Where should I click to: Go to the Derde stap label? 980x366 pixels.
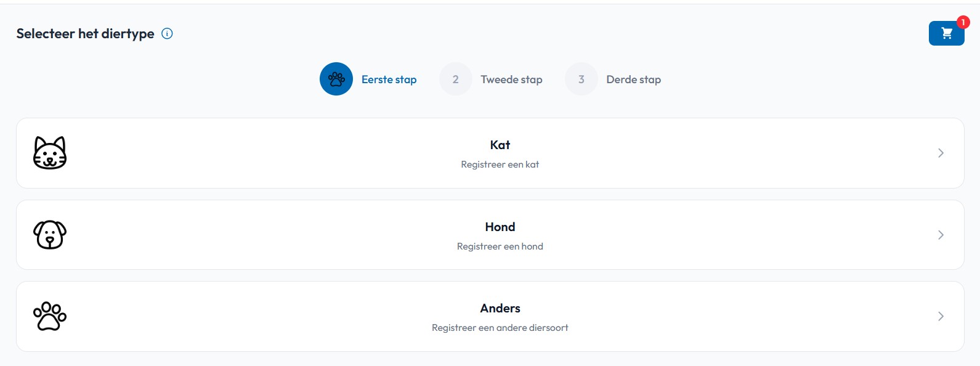tap(633, 79)
